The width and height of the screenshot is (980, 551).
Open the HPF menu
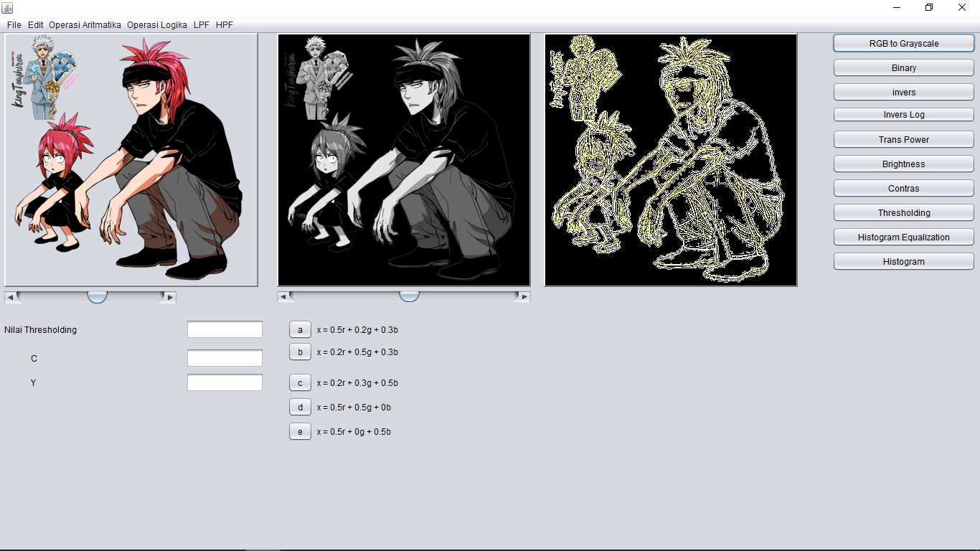point(225,24)
